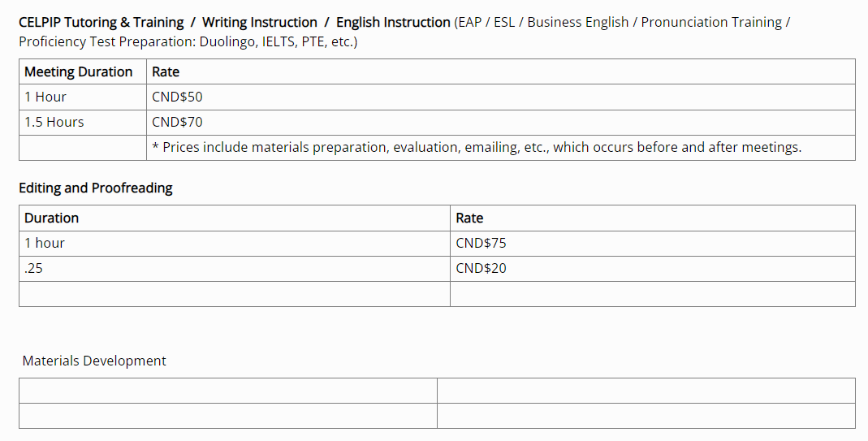Click the Rate header in the editing table
The image size is (868, 441).
[469, 218]
